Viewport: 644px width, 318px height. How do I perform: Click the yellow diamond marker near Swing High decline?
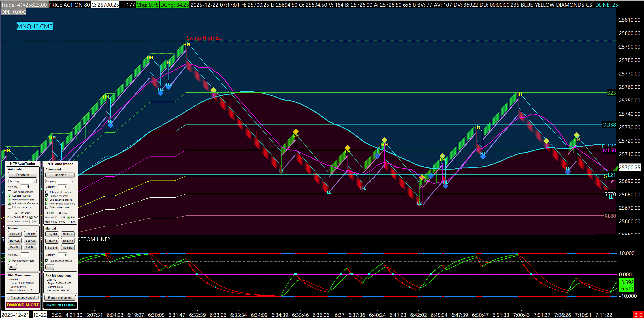(213, 90)
